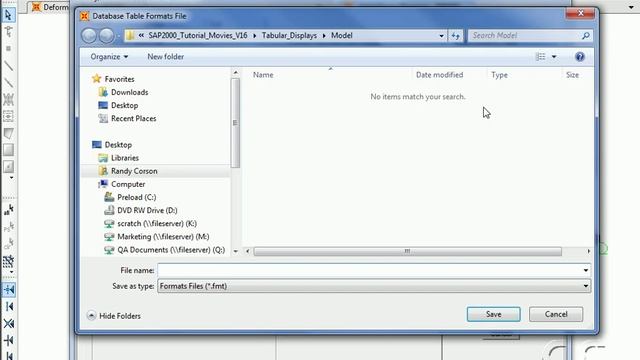Click the Save button
Screen dimensions: 640x360
pos(493,314)
